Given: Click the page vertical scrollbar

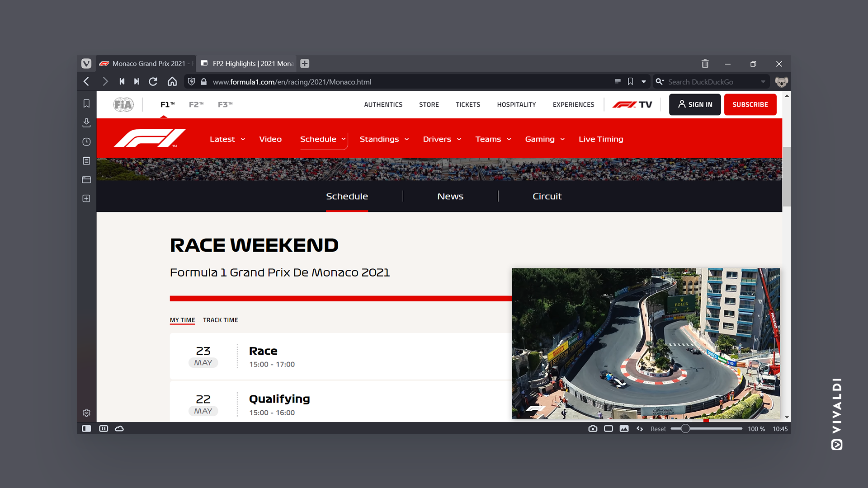Looking at the screenshot, I should 787,176.
